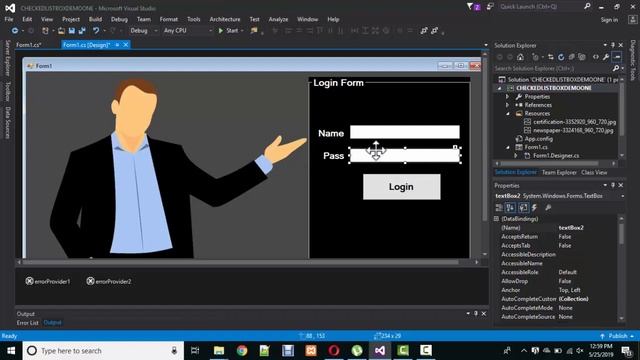Open the Format menu
Screen dimensions: 640x360
pyautogui.click(x=169, y=19)
